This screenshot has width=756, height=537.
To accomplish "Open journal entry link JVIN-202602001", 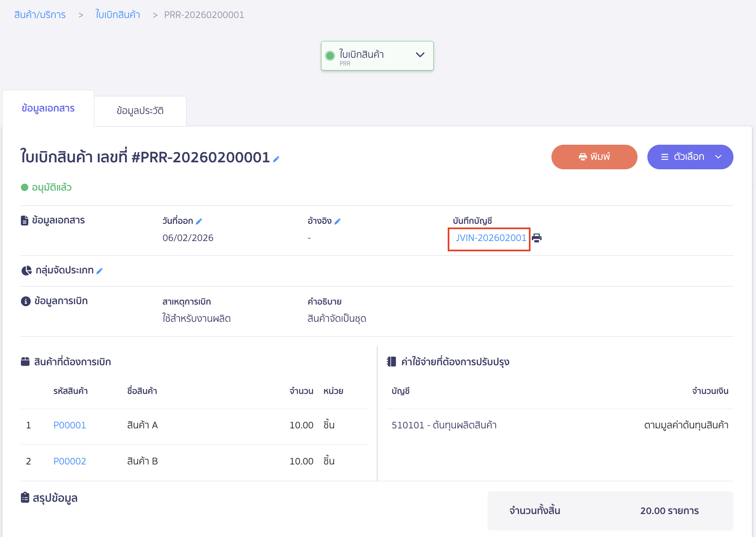I will (x=490, y=238).
